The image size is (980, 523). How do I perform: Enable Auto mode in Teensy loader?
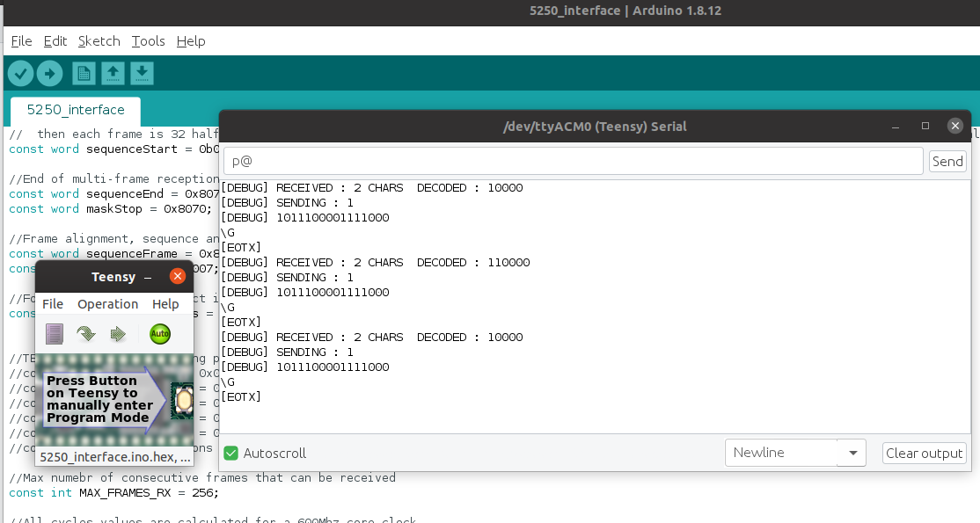pos(159,334)
